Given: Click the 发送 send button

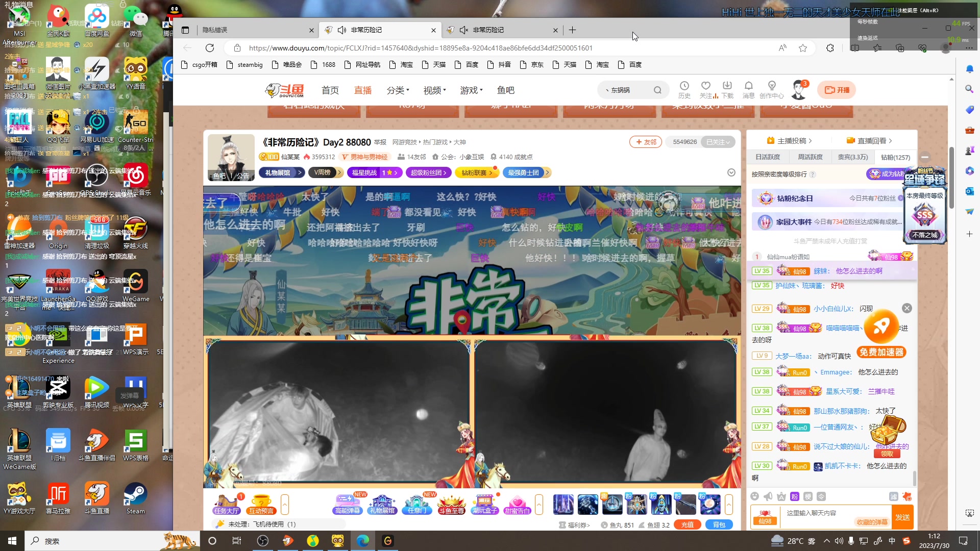Looking at the screenshot, I should pyautogui.click(x=902, y=517).
